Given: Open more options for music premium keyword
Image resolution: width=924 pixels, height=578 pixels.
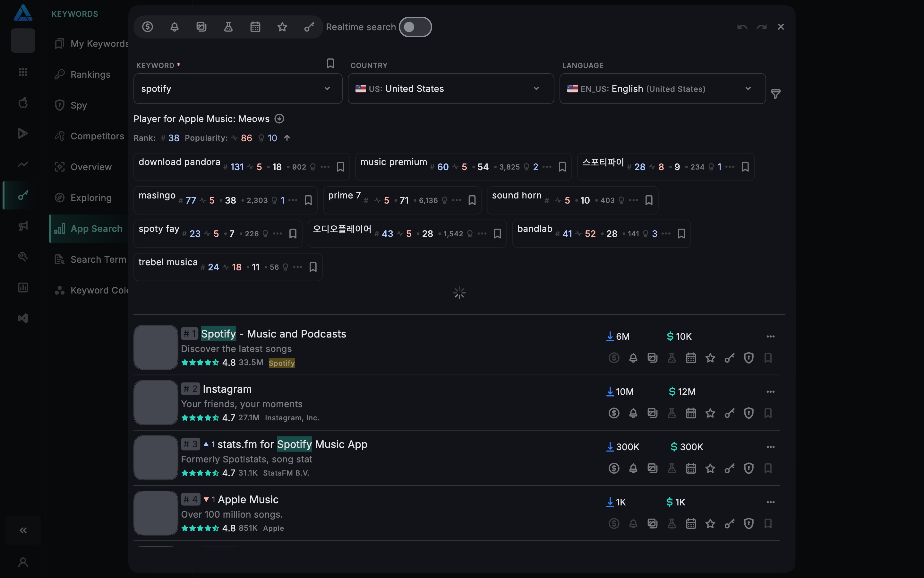Looking at the screenshot, I should [x=547, y=167].
